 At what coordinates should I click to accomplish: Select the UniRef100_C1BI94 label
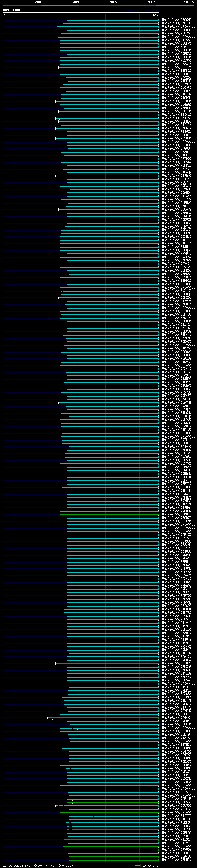click(176, 735)
